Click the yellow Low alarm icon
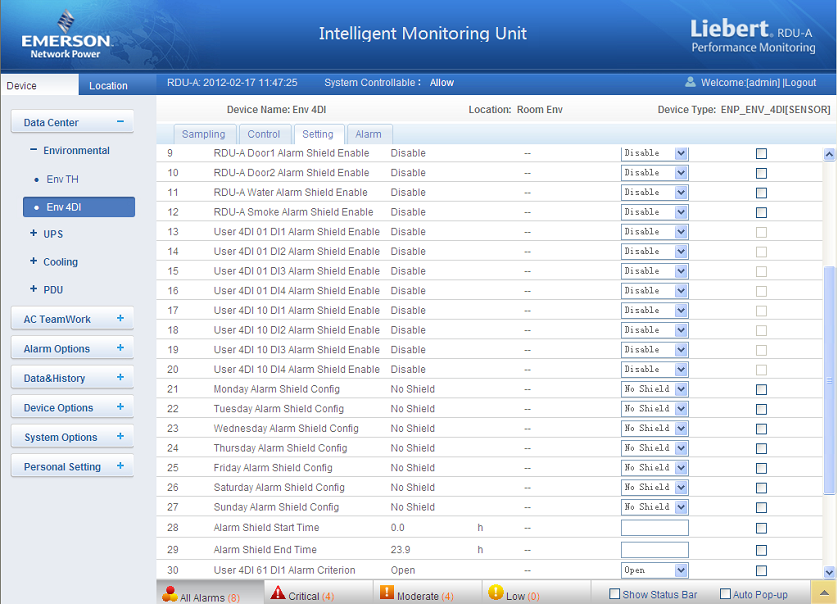 pos(495,593)
